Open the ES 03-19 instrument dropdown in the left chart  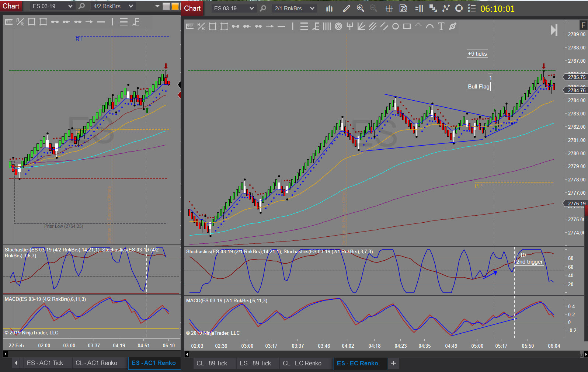[52, 6]
